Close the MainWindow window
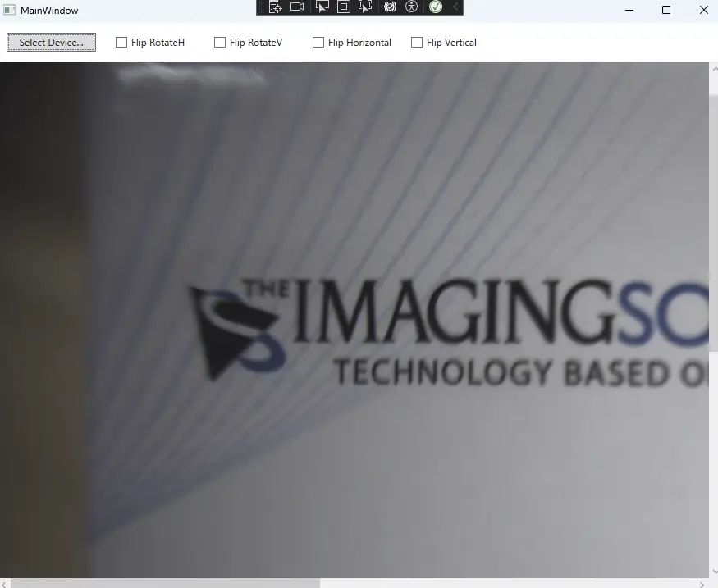Image resolution: width=718 pixels, height=588 pixels. (x=704, y=10)
